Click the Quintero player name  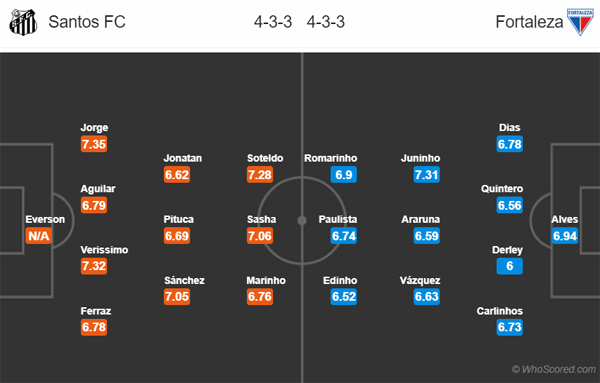[502, 189]
